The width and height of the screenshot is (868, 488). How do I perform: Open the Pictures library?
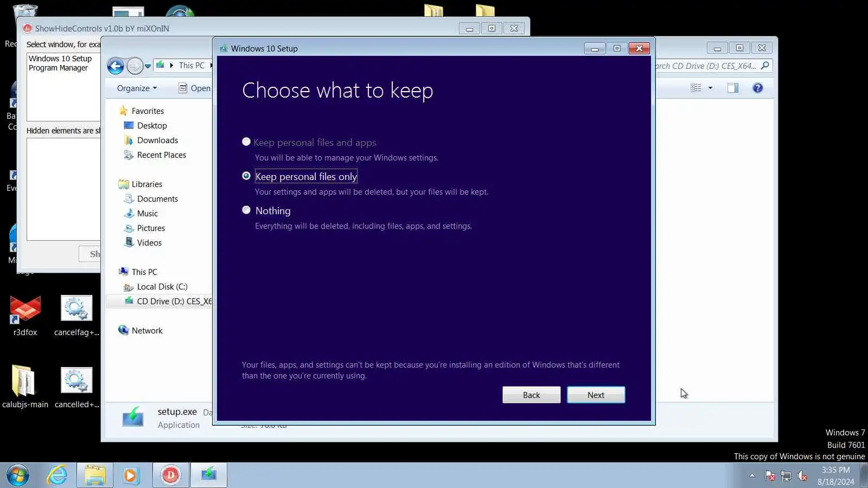coord(151,228)
